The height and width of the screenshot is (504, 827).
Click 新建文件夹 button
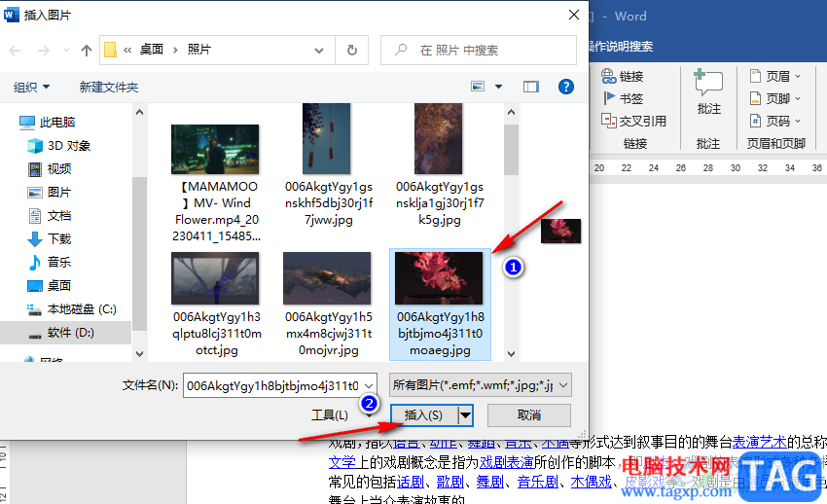109,87
